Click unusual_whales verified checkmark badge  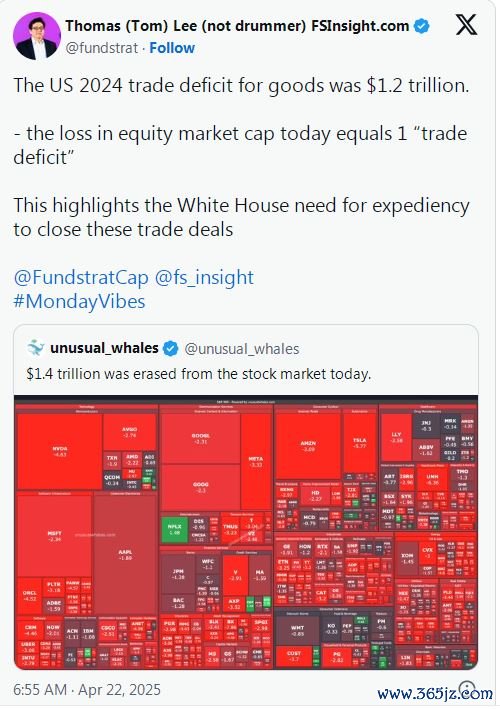pos(170,349)
